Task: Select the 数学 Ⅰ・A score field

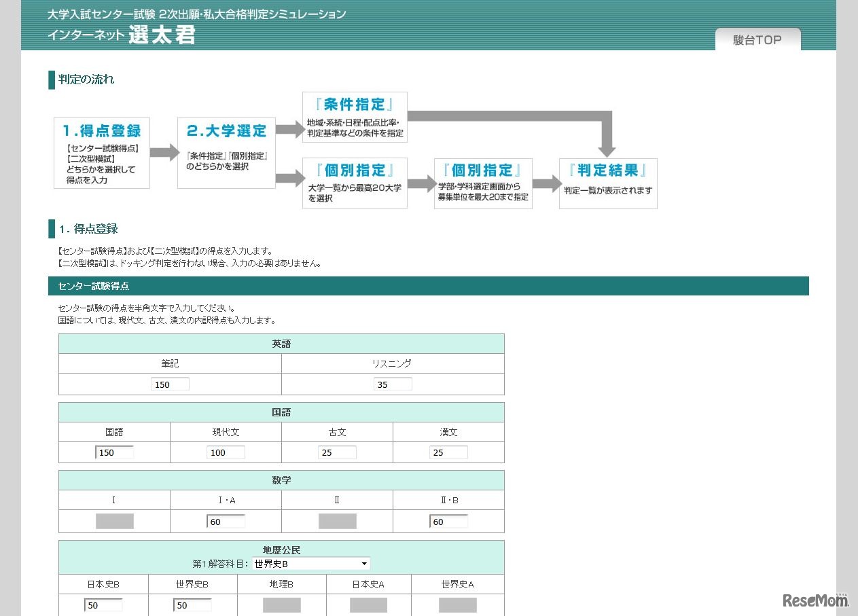Action: click(226, 522)
